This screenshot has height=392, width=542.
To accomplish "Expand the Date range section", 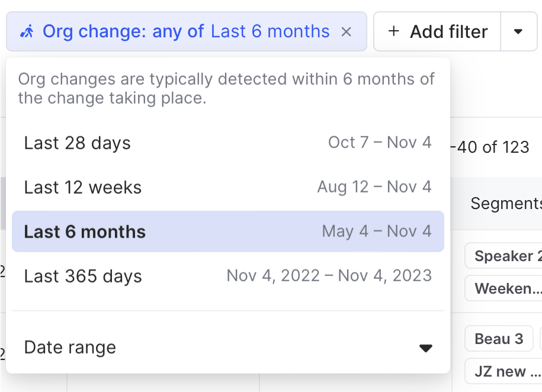I will pos(70,348).
